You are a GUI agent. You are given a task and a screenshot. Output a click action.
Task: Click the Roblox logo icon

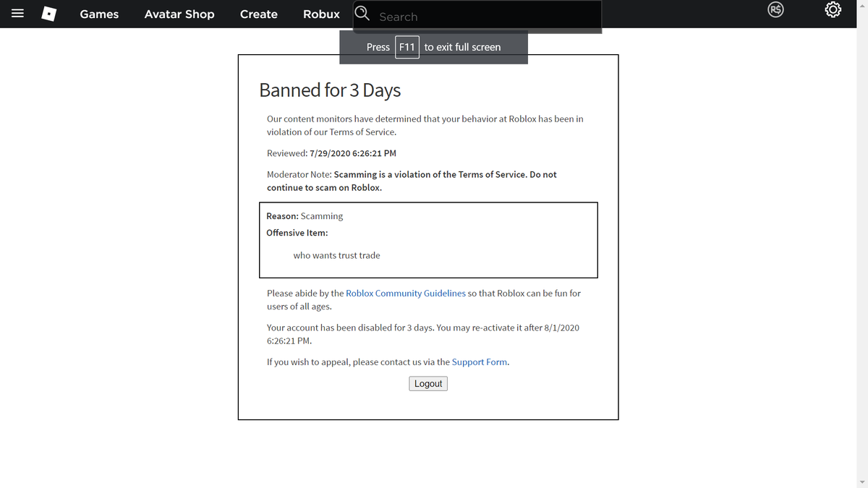point(49,14)
